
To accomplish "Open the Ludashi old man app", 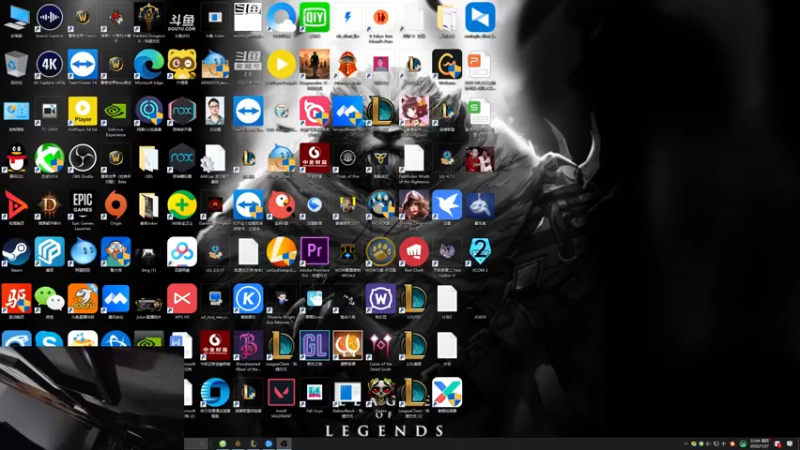I will pos(116,252).
